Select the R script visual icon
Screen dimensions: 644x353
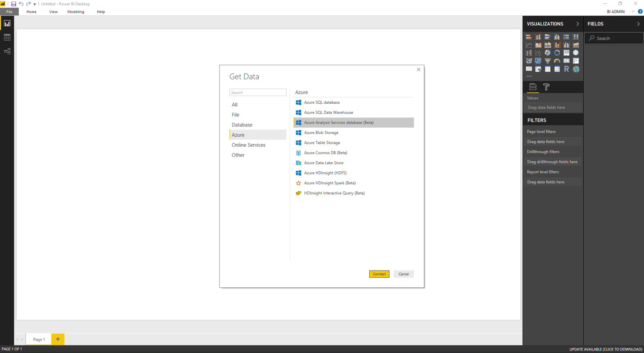566,69
